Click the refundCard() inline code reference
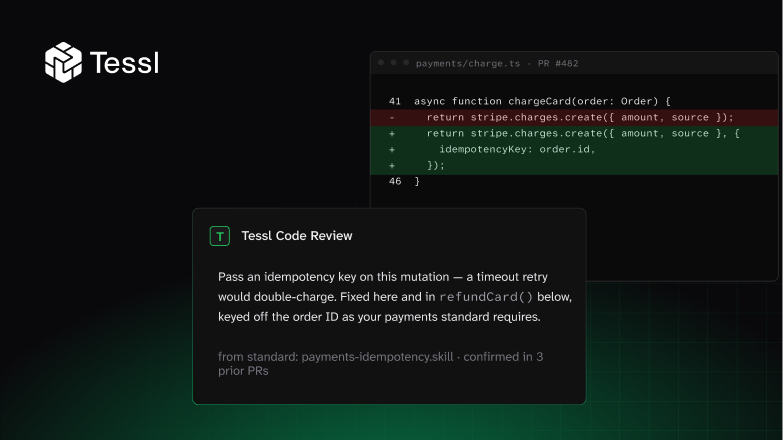 pos(486,297)
